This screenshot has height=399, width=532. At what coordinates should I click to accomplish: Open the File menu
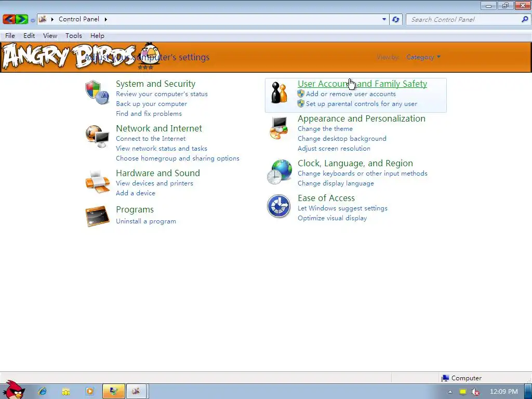pos(10,36)
